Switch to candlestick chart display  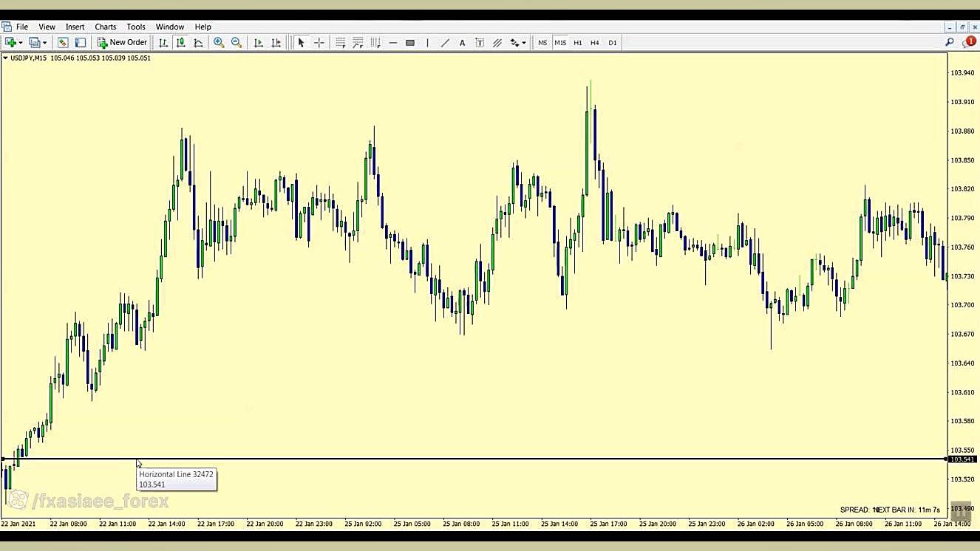point(180,43)
